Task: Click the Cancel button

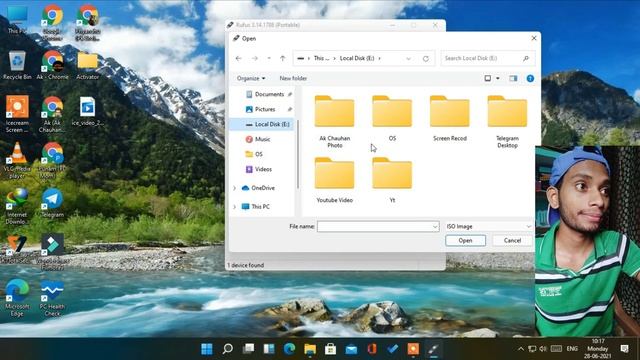Action: pos(512,240)
